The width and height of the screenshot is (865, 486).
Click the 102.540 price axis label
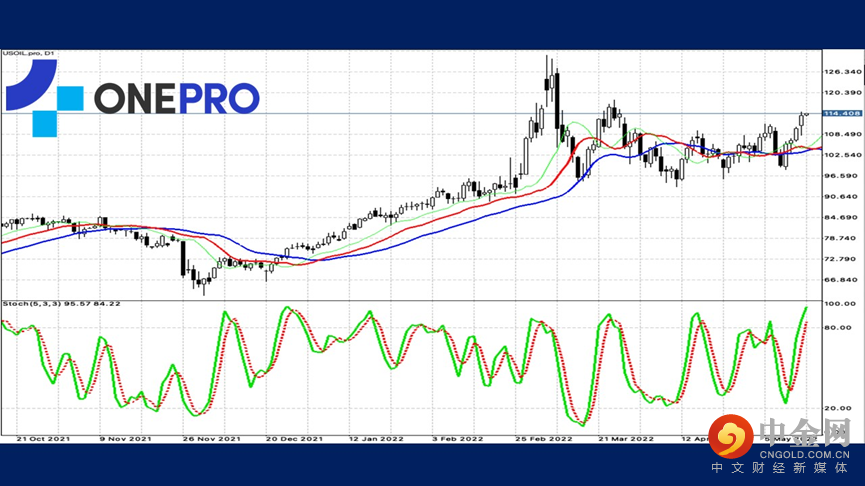tap(842, 155)
